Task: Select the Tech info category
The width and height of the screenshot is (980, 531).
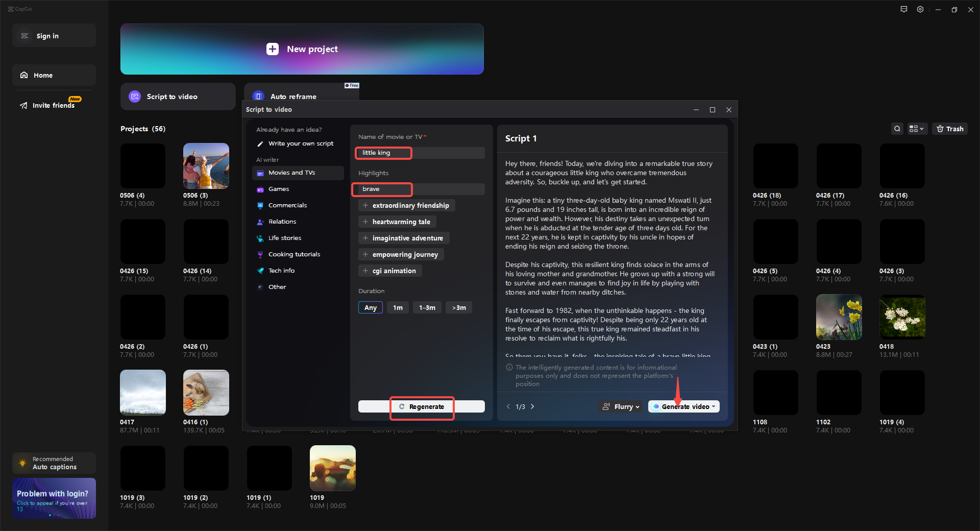Action: [x=298, y=271]
